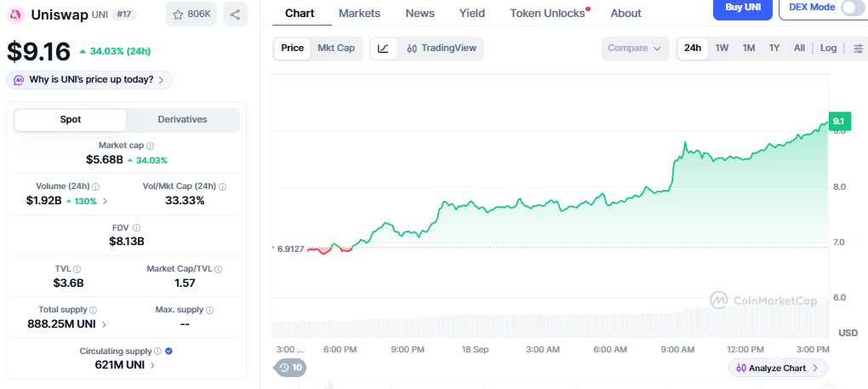868x389 pixels.
Task: Expand Total supply 888.25M UNI chevron
Action: [104, 324]
